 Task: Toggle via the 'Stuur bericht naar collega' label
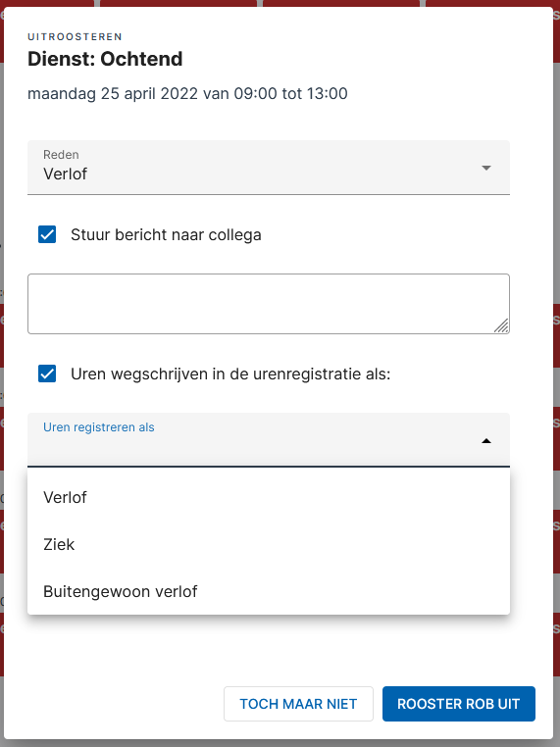pos(166,235)
